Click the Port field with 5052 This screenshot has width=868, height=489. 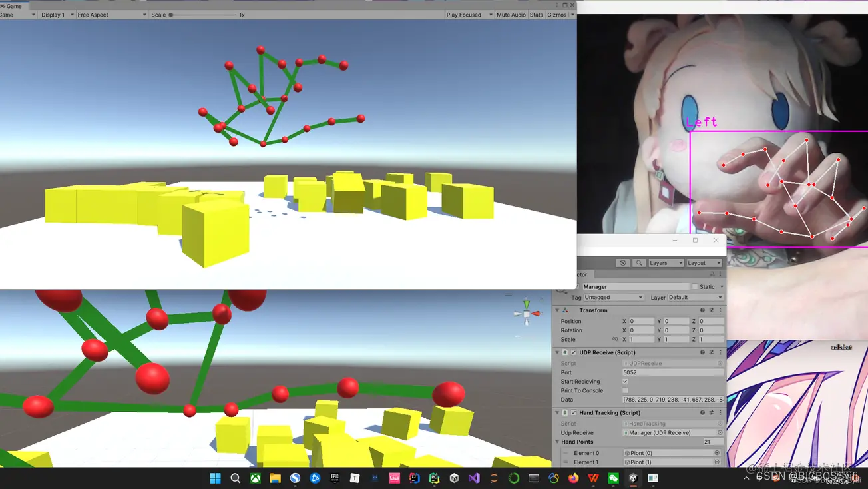point(673,372)
